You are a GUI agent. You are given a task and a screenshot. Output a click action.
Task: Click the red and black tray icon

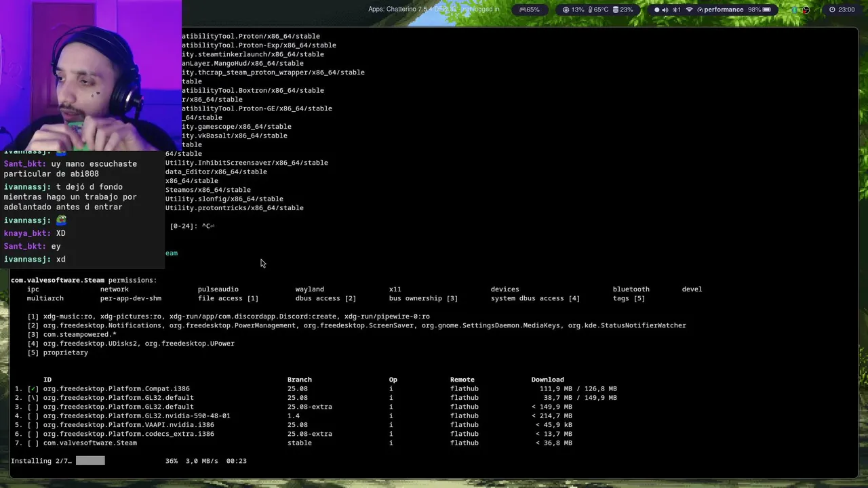tap(806, 9)
